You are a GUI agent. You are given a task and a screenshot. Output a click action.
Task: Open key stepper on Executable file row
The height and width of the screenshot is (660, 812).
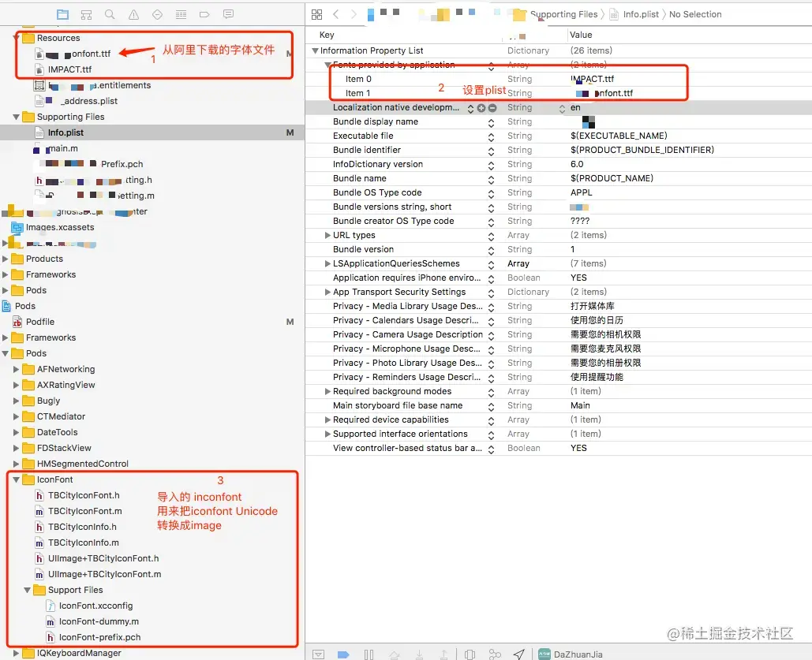coord(491,136)
